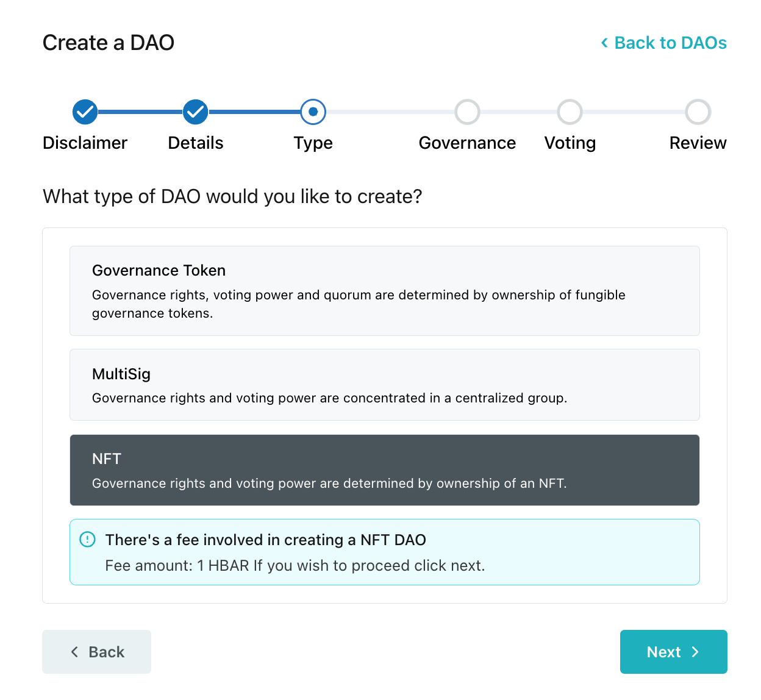Click the progress bar between Disclaimer and Details
The width and height of the screenshot is (761, 700).
(x=140, y=112)
